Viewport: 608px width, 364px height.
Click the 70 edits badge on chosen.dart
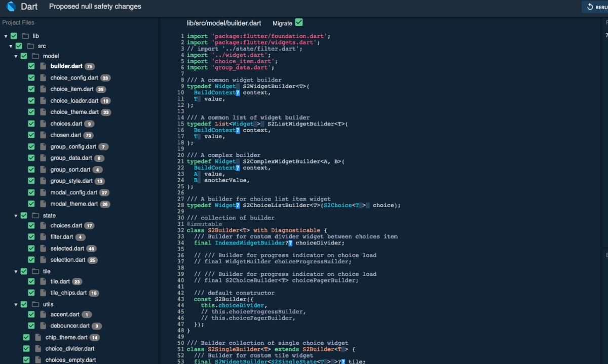(x=88, y=136)
